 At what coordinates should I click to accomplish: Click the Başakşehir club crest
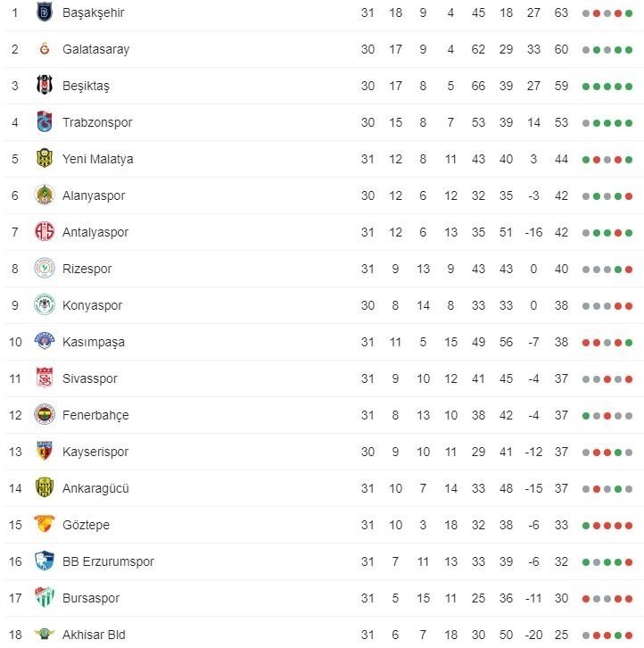pos(44,12)
